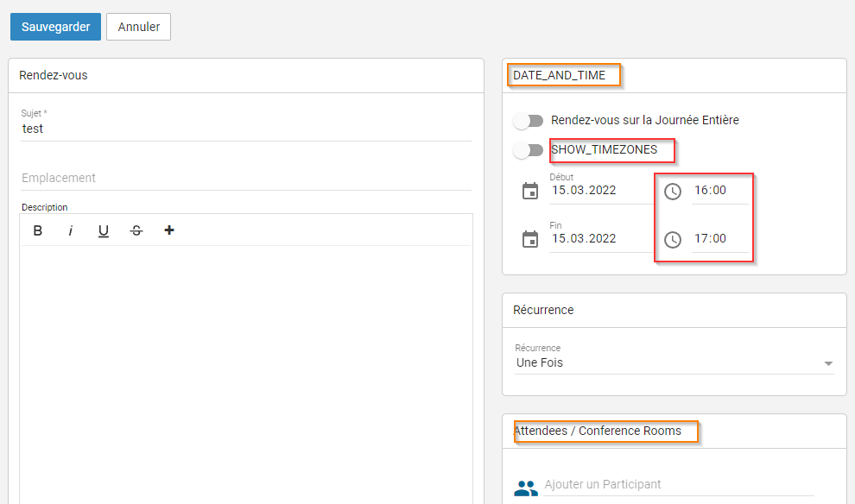Click the start time clock icon
Screen dimensions: 855x504
pyautogui.click(x=673, y=191)
